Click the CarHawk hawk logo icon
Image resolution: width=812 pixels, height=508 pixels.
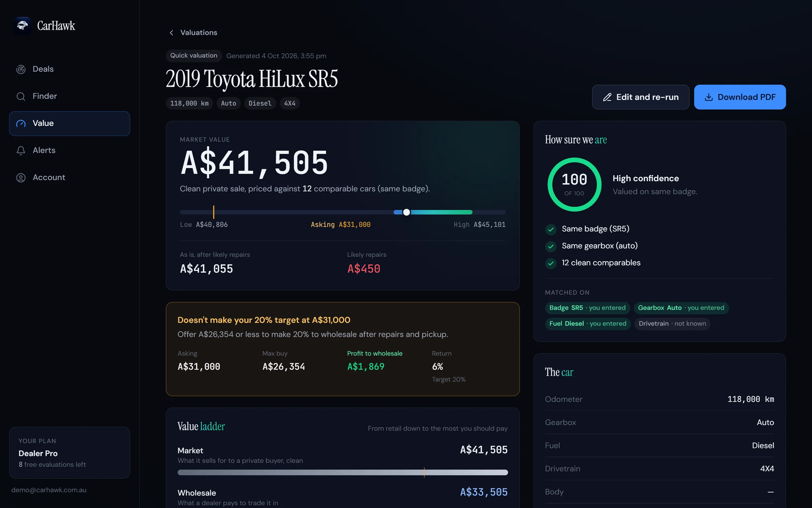coord(23,25)
